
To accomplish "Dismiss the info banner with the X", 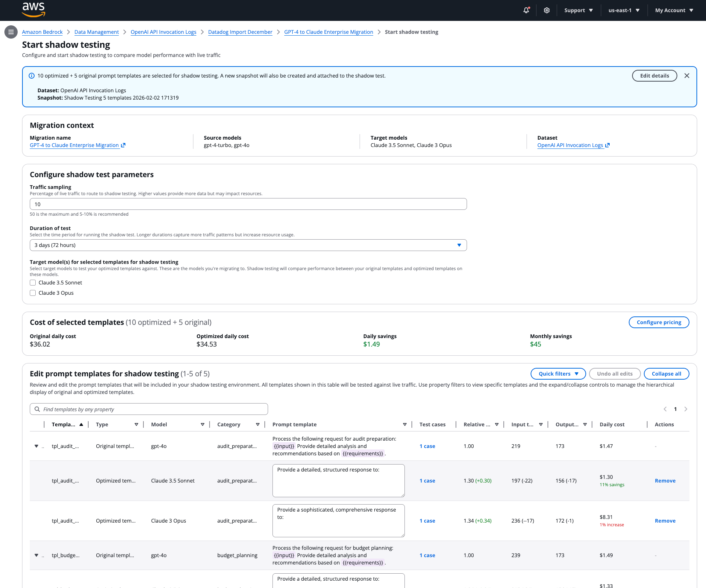I will pyautogui.click(x=687, y=76).
